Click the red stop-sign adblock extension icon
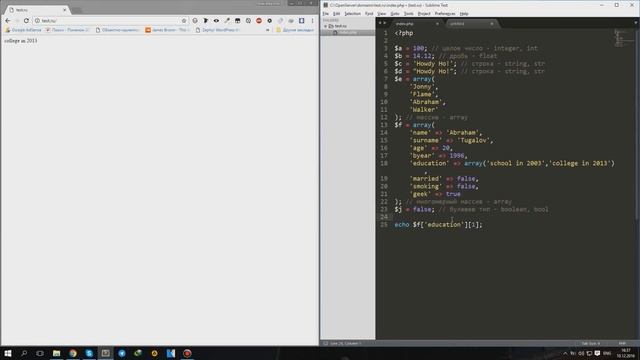This screenshot has height=360, width=640. (259, 20)
